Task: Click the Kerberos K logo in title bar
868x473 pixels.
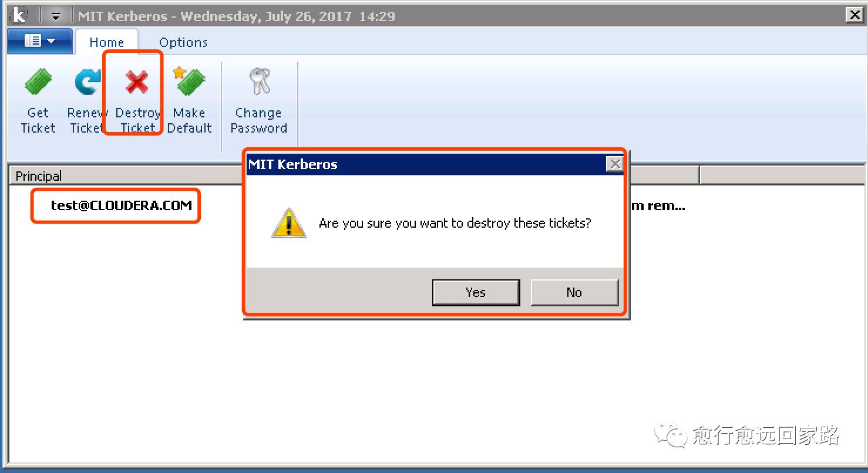Action: pyautogui.click(x=20, y=15)
